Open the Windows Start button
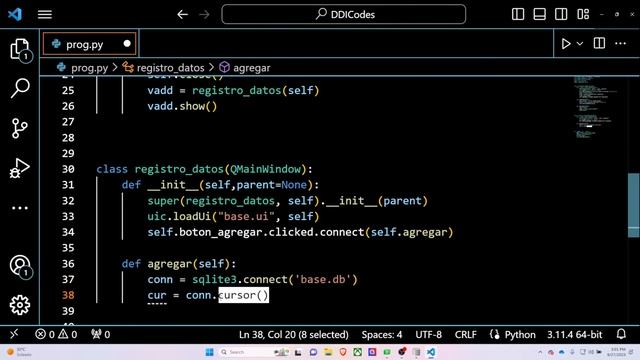640x360 pixels. pyautogui.click(x=210, y=352)
